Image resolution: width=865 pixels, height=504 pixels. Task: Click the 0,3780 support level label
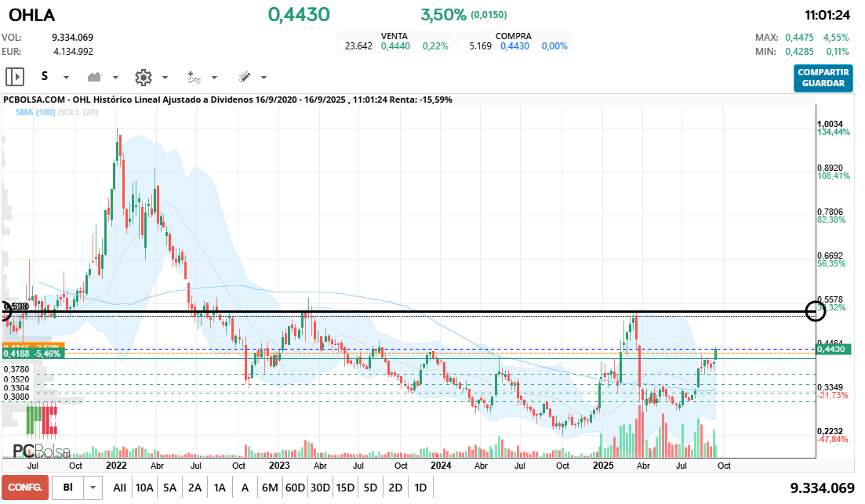click(16, 369)
